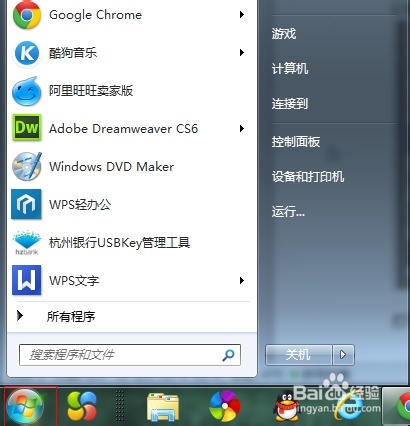Click the dotted taskbar toolbar grip handle

pyautogui.click(x=119, y=406)
